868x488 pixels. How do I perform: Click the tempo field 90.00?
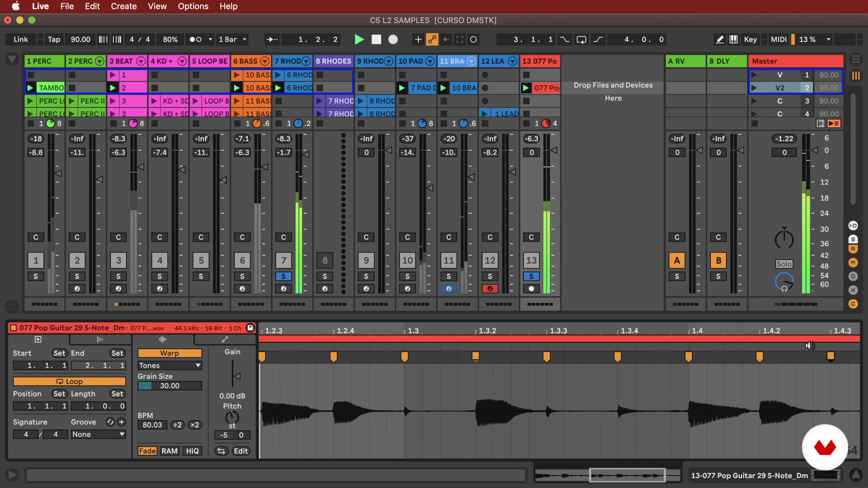80,39
